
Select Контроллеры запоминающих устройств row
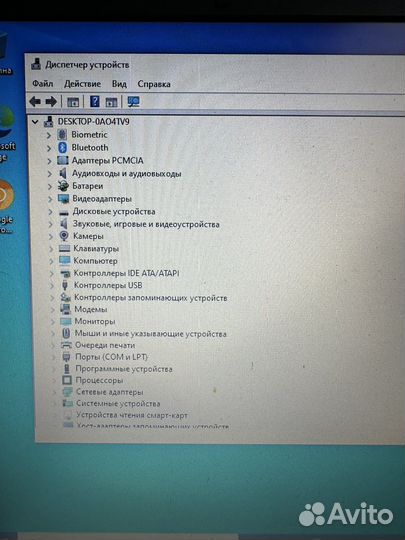click(151, 298)
